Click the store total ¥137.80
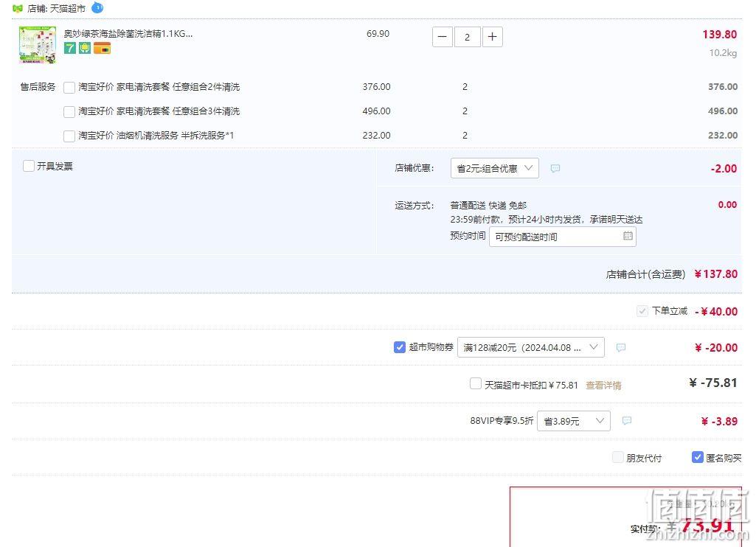 tap(716, 273)
